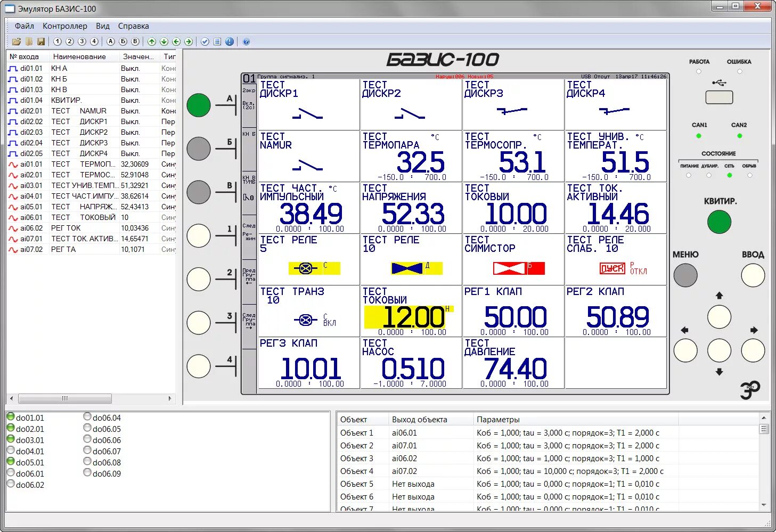The width and height of the screenshot is (776, 532).
Task: Sort by the № входа column header
Action: tap(28, 56)
